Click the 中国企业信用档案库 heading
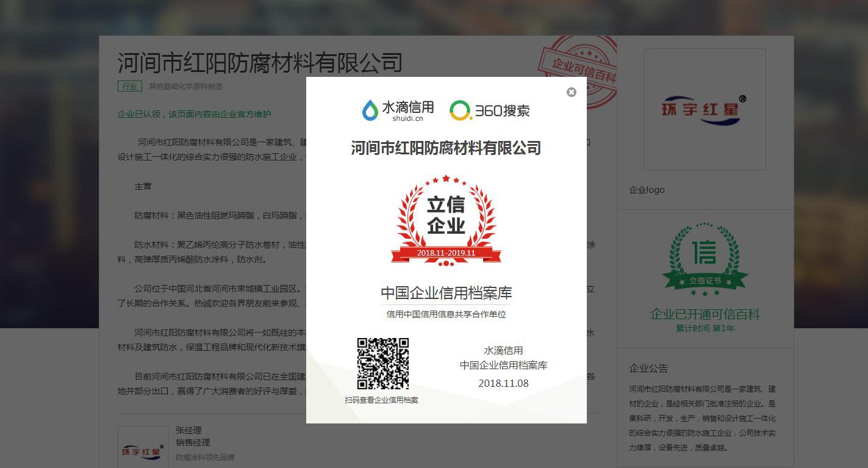The image size is (868, 468). click(446, 293)
